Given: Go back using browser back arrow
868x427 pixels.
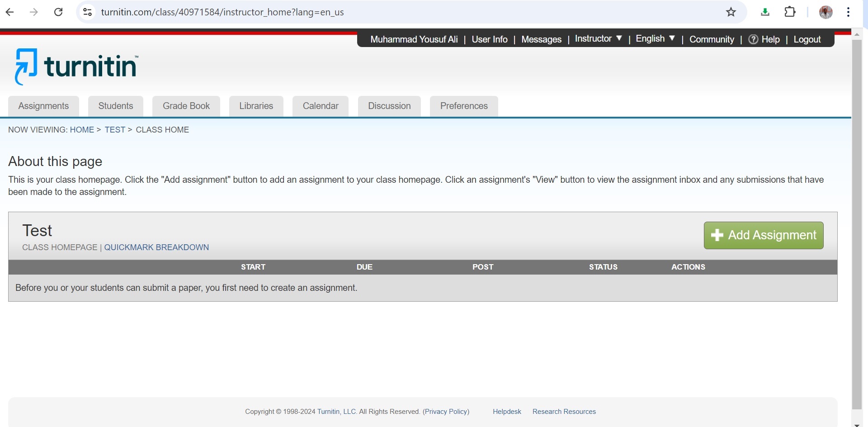Looking at the screenshot, I should pos(9,12).
